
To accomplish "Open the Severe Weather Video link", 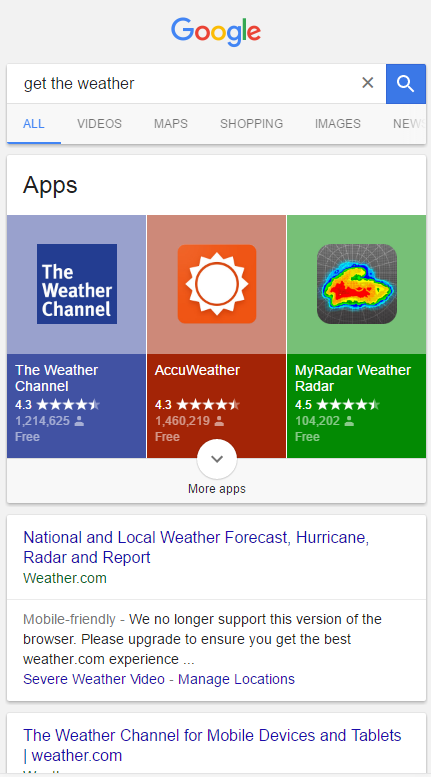I will [x=94, y=679].
